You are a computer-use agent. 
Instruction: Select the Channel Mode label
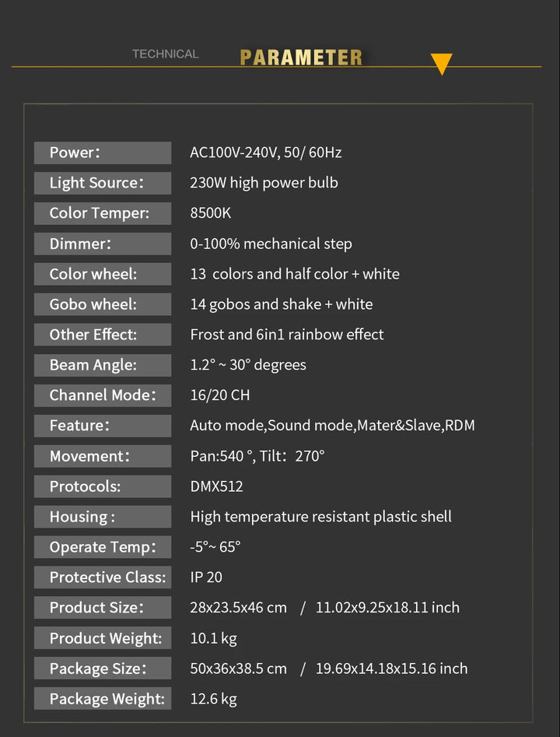[x=103, y=395]
